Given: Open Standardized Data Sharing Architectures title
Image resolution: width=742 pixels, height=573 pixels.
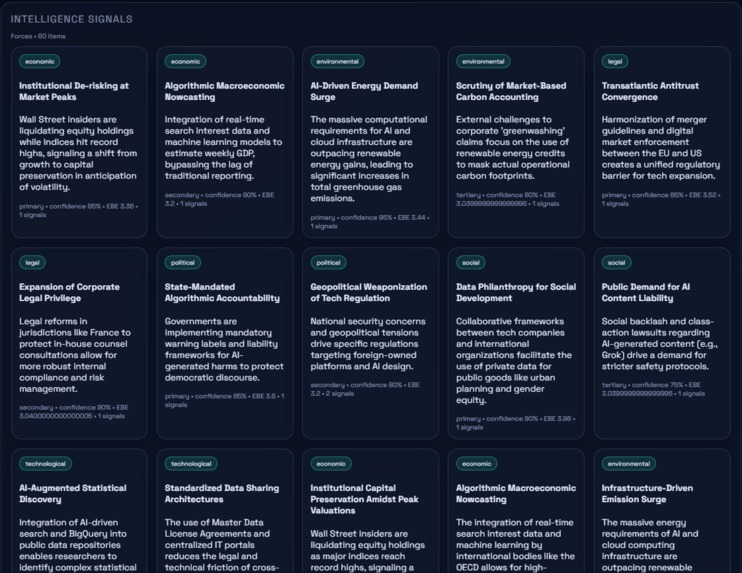Looking at the screenshot, I should (222, 494).
